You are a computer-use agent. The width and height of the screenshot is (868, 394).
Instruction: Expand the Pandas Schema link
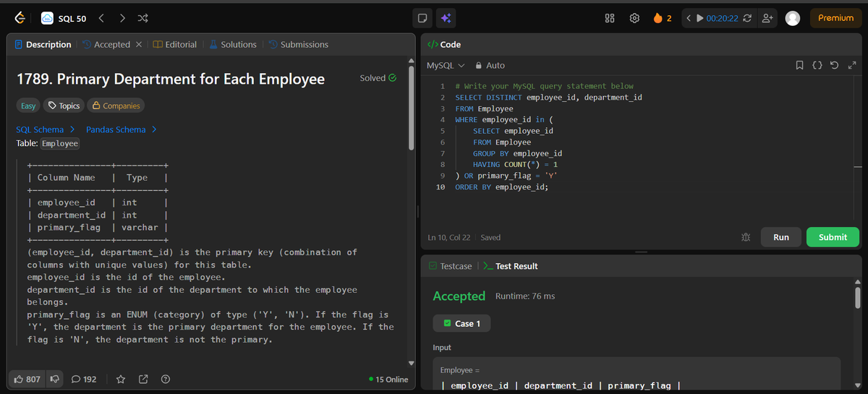click(x=122, y=129)
